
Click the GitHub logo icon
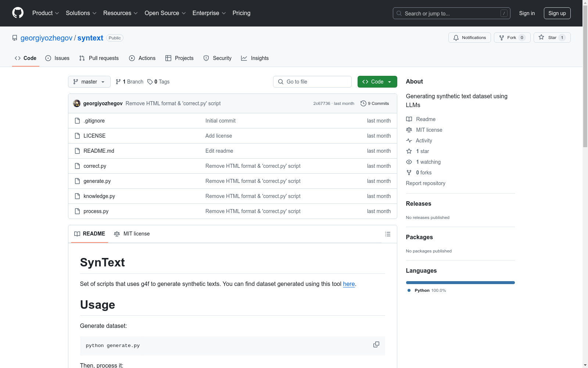(x=18, y=13)
